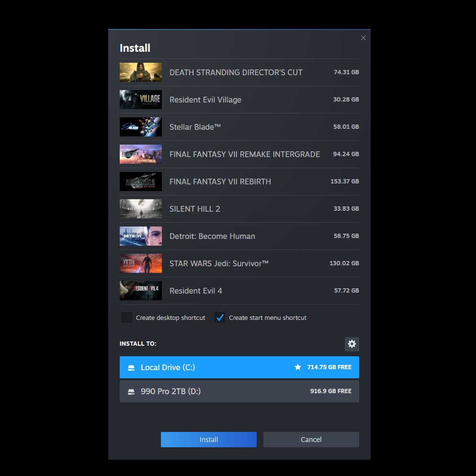Click the 74.31 GB size value
The width and height of the screenshot is (476, 476).
click(346, 72)
